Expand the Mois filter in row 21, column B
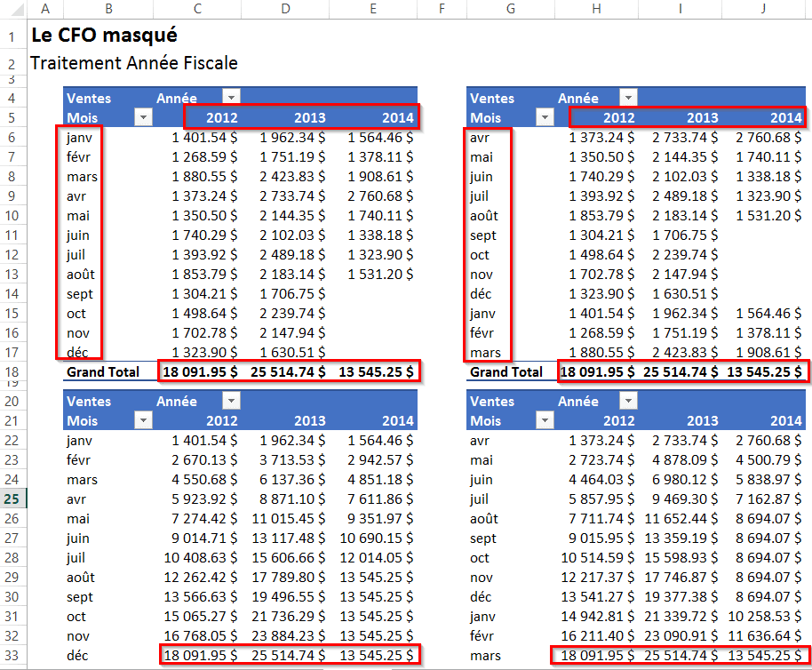The image size is (812, 670). tap(142, 420)
